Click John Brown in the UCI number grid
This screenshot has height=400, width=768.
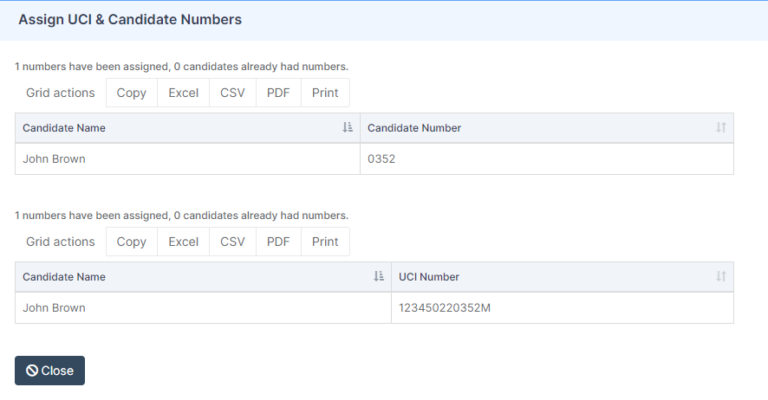click(x=54, y=308)
